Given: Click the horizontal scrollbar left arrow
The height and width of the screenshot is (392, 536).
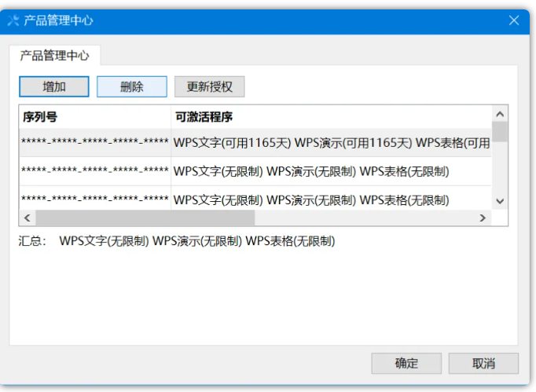Looking at the screenshot, I should click(x=28, y=218).
